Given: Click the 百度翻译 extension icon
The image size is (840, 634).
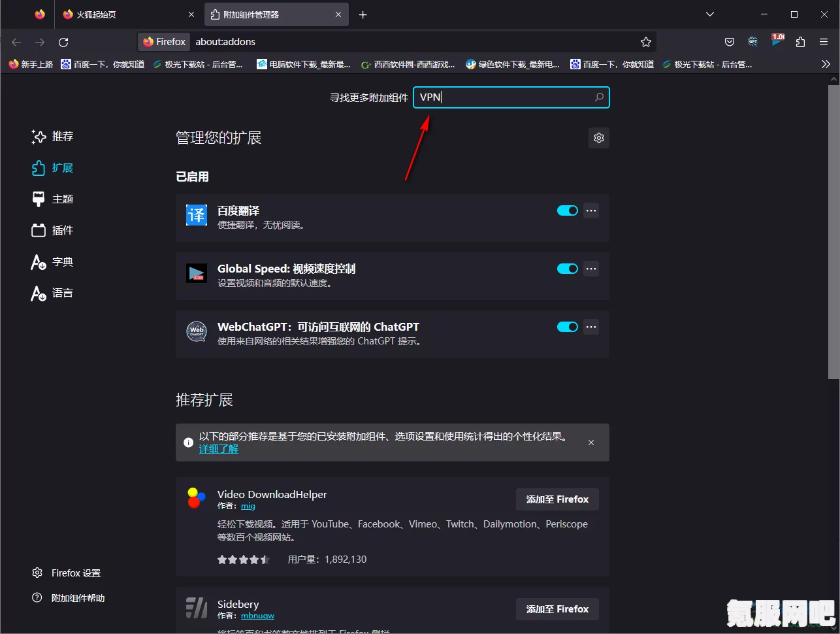Looking at the screenshot, I should point(197,215).
